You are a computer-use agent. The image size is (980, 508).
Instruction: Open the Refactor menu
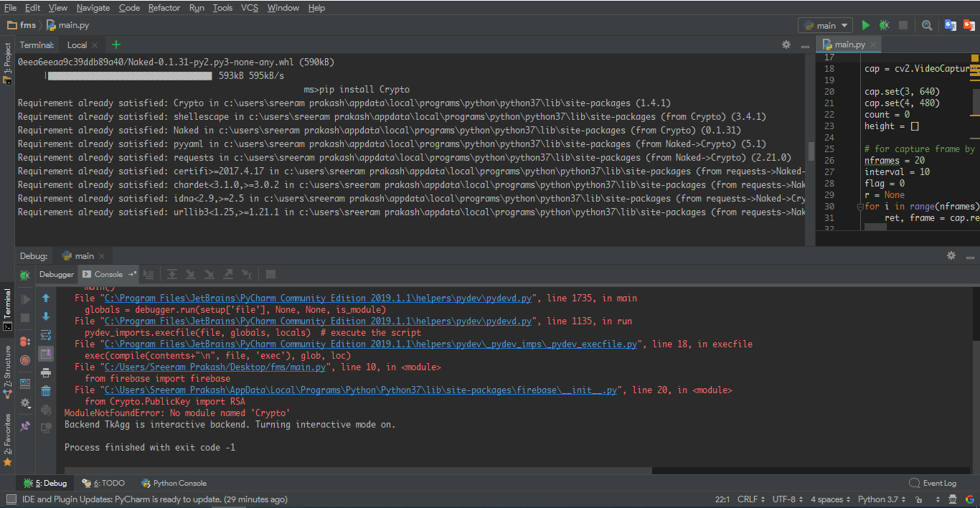[x=164, y=7]
